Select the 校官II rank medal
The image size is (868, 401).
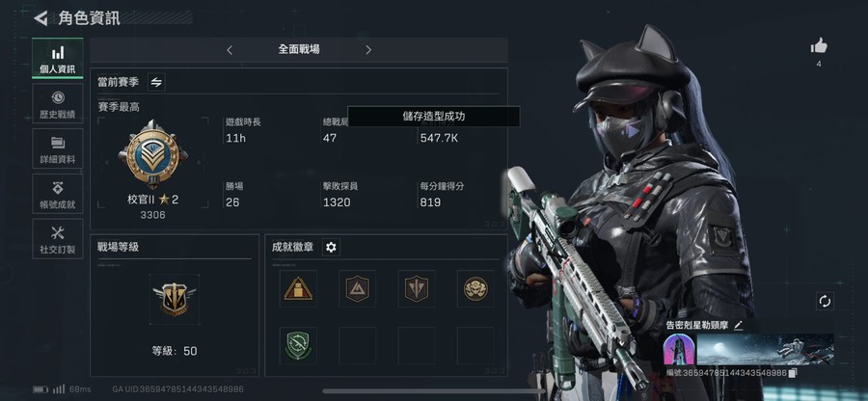152,154
